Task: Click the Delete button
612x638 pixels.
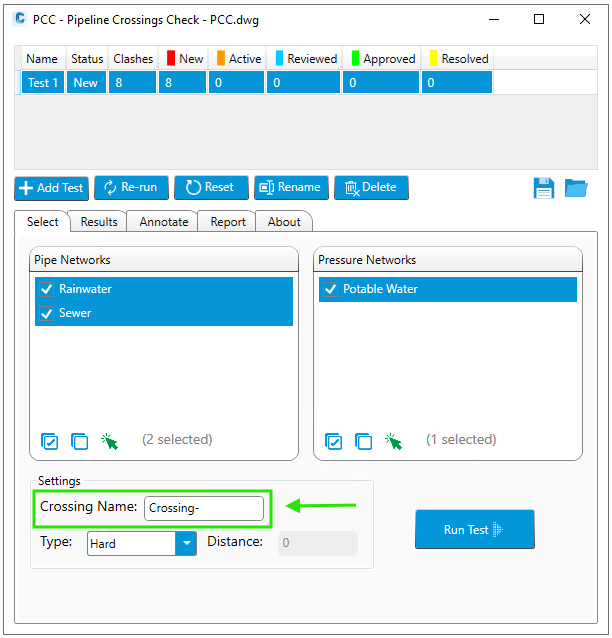Action: [x=371, y=188]
